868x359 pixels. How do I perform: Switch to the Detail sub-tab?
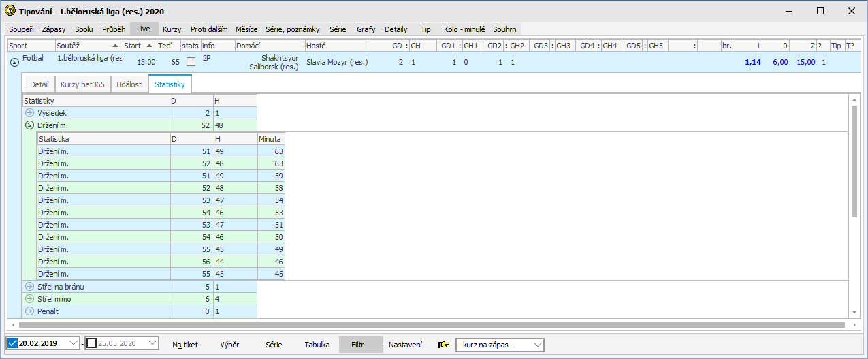tap(39, 84)
